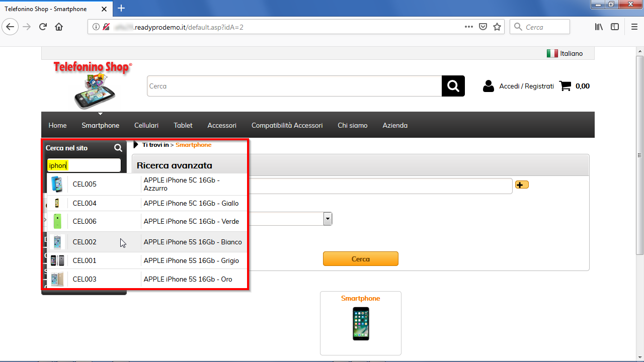The height and width of the screenshot is (362, 644).
Task: Save page to Pocket icon
Action: [482, 27]
